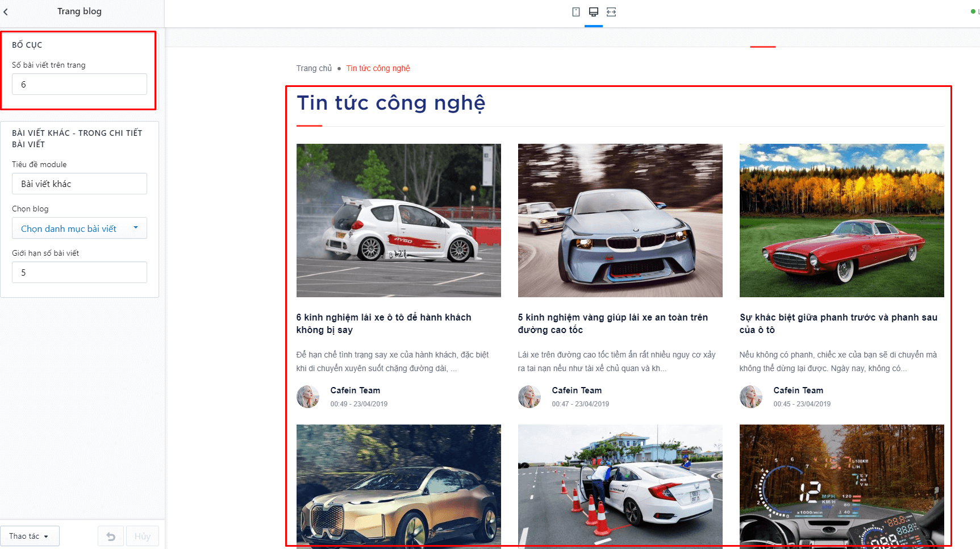The width and height of the screenshot is (980, 549).
Task: Click the '00:49 - 23/04/2019' timestamp
Action: (x=359, y=404)
